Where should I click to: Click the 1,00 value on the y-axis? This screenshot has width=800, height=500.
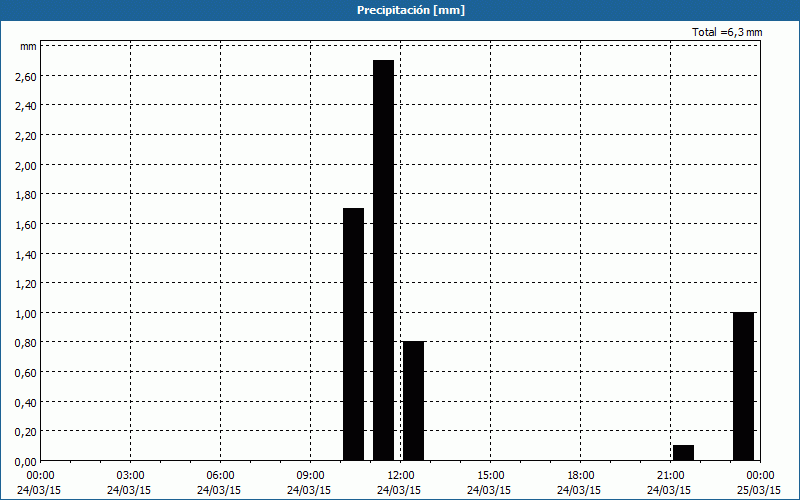[26, 313]
